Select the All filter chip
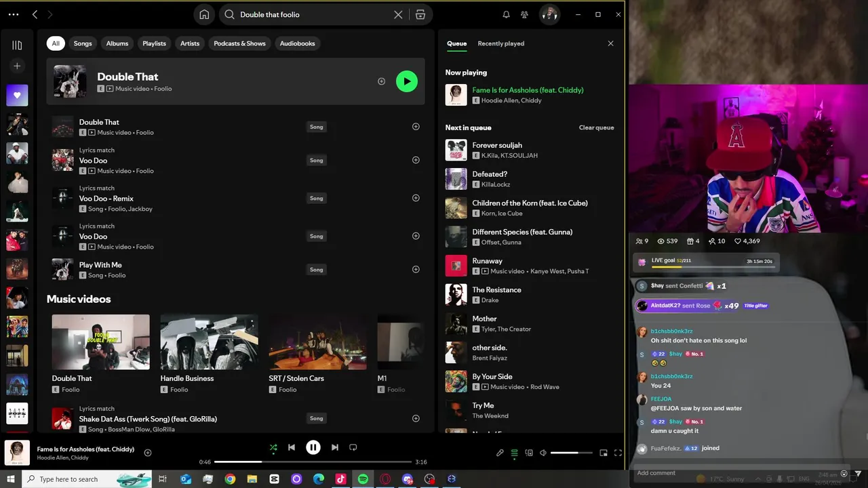Viewport: 868px width, 488px height. (x=56, y=43)
